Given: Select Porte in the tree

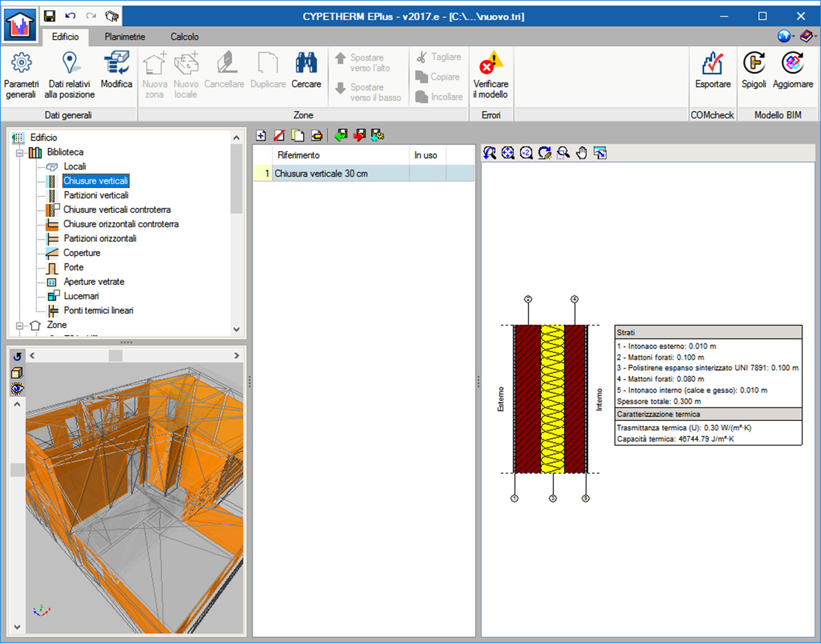Looking at the screenshot, I should click(74, 267).
